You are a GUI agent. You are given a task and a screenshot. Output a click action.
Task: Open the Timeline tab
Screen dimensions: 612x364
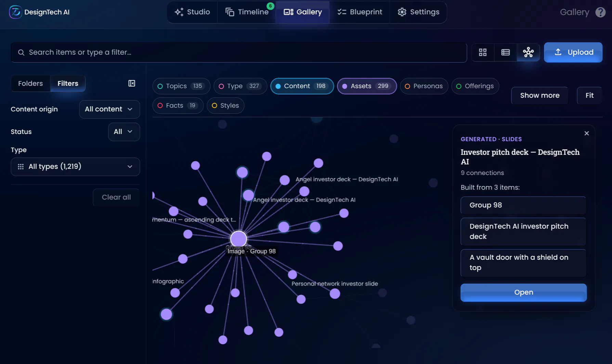247,12
